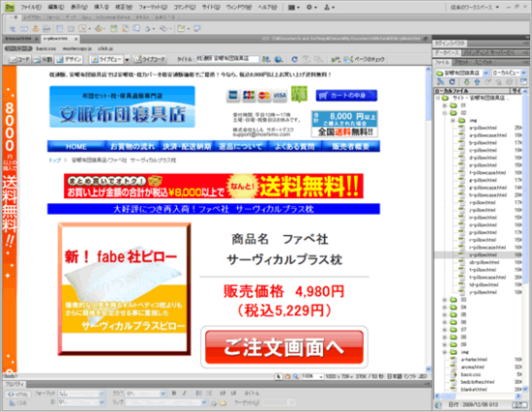This screenshot has height=412, width=532.
Task: Click the connect to remote host icon
Action: (x=440, y=82)
